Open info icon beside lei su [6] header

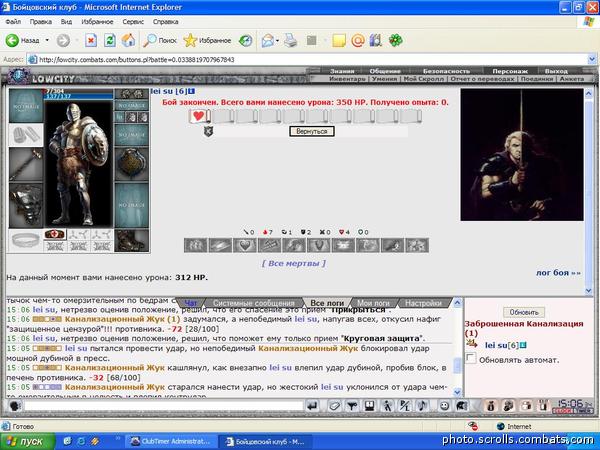coord(191,91)
